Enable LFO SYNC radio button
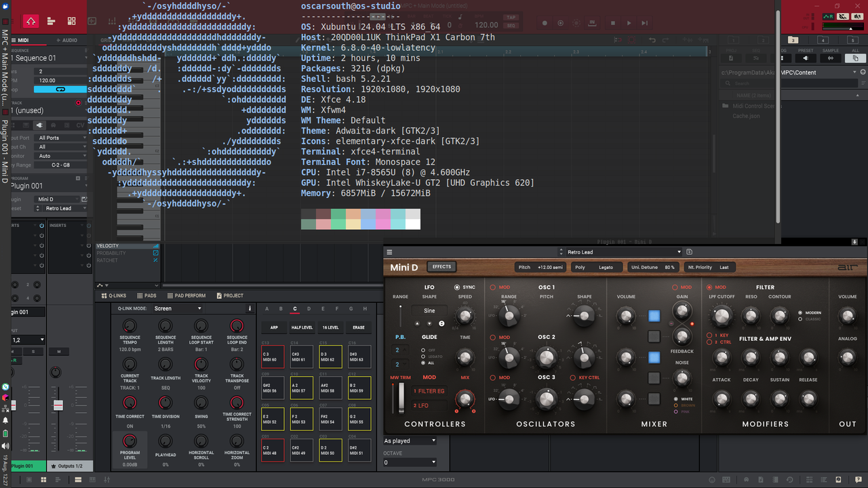Viewport: 868px width, 488px height. [x=458, y=287]
